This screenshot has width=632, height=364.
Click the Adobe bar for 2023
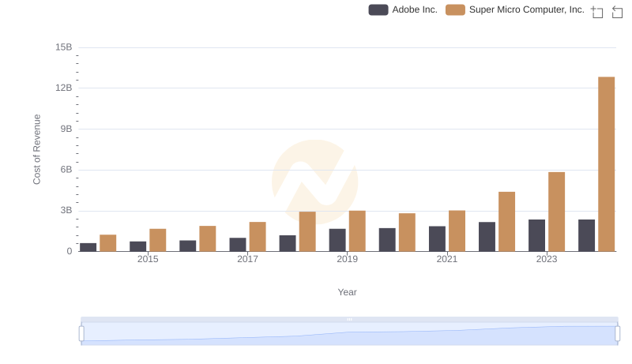[x=536, y=235]
